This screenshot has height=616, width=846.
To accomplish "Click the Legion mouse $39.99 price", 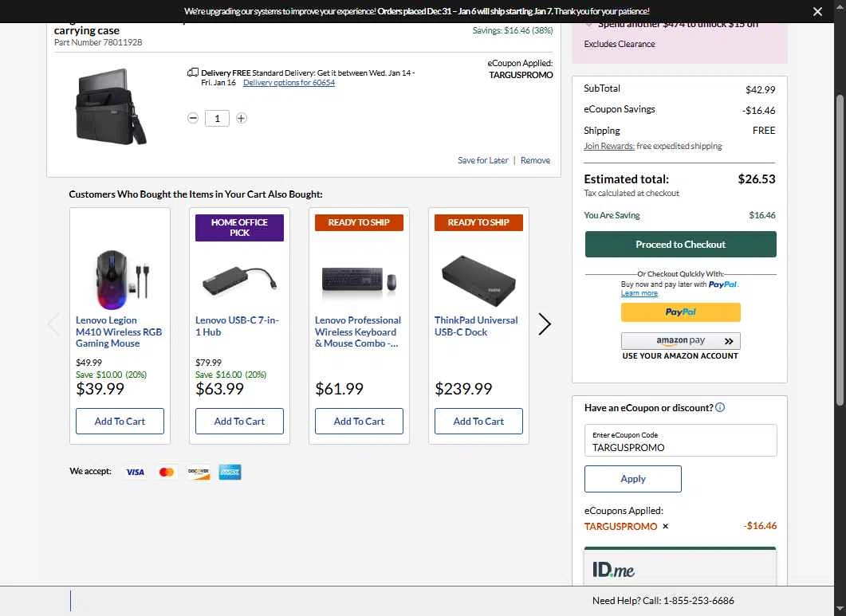I will pyautogui.click(x=100, y=389).
